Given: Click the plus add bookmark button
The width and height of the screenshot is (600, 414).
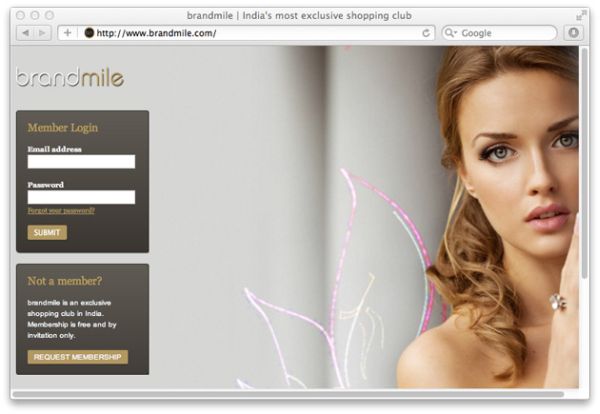Looking at the screenshot, I should pyautogui.click(x=67, y=33).
